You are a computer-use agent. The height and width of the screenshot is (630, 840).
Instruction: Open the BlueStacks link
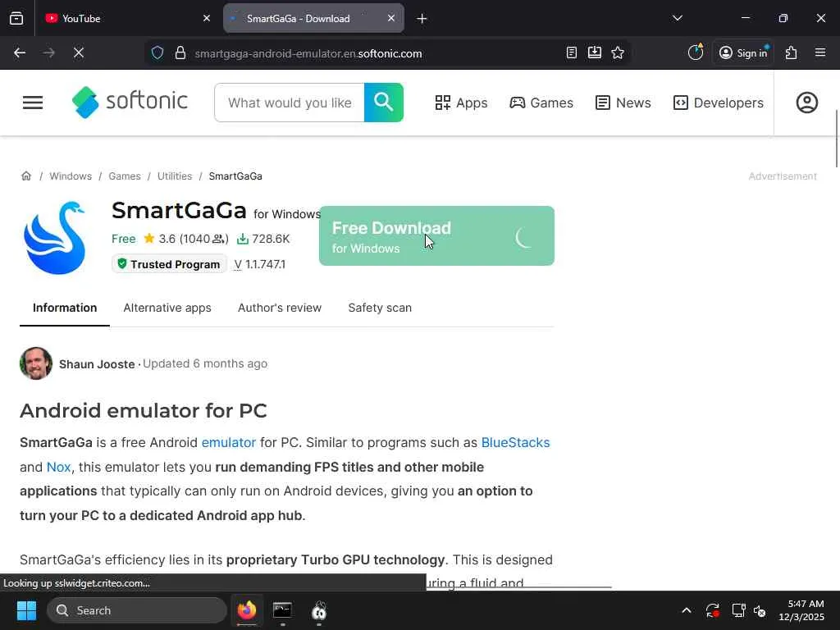515,442
